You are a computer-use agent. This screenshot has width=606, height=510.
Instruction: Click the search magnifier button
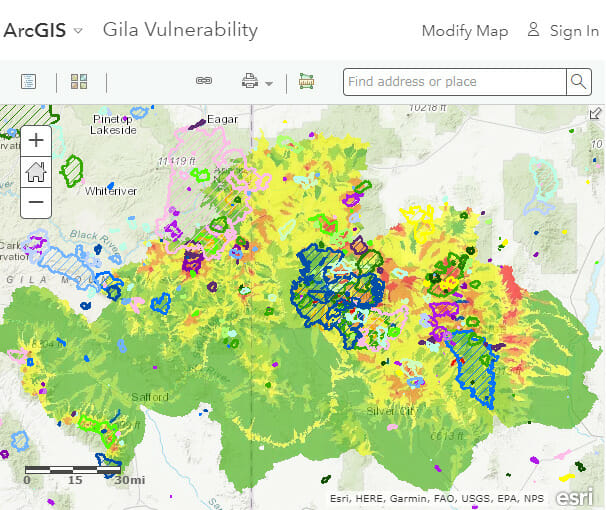click(x=578, y=82)
